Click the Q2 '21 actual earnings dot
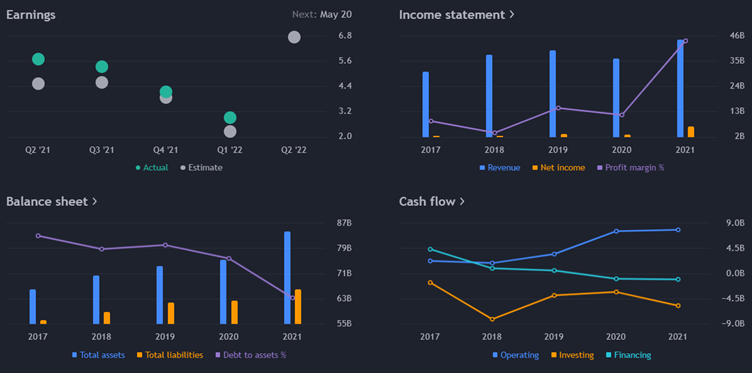 click(x=38, y=59)
